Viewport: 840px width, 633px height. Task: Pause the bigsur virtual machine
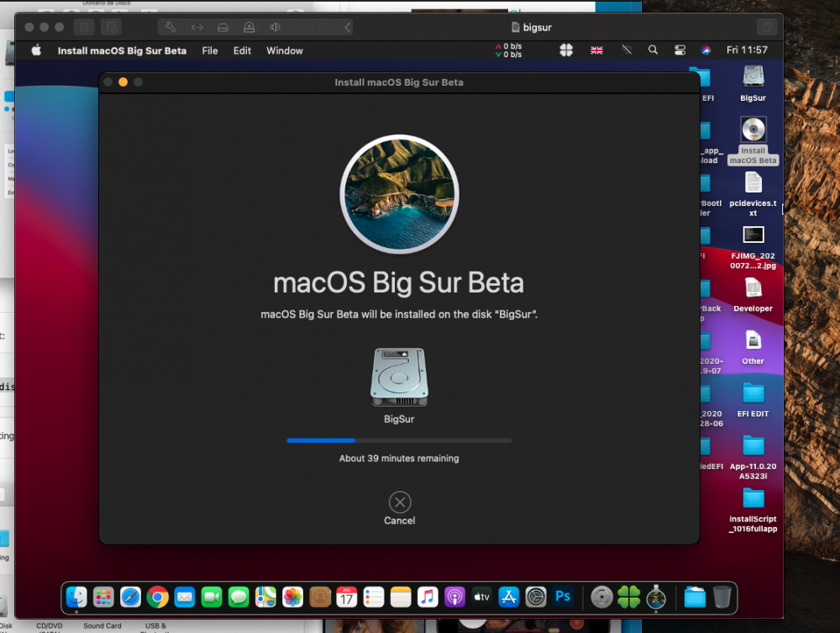(84, 27)
